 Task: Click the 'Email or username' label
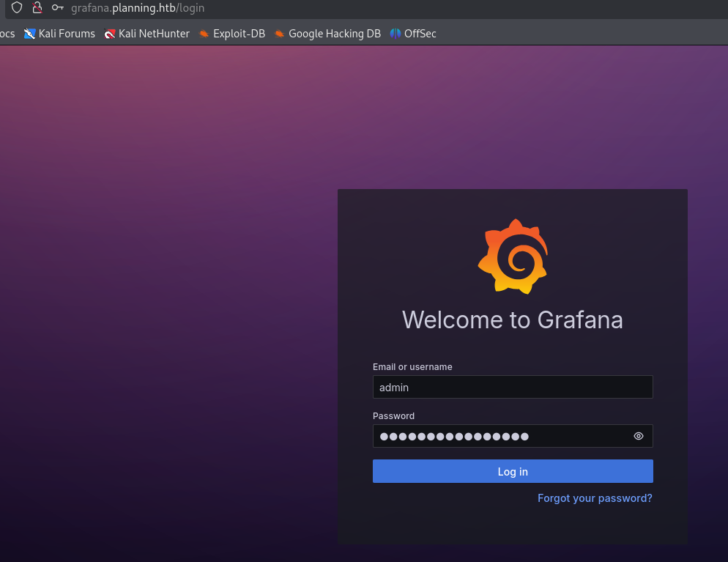tap(412, 366)
